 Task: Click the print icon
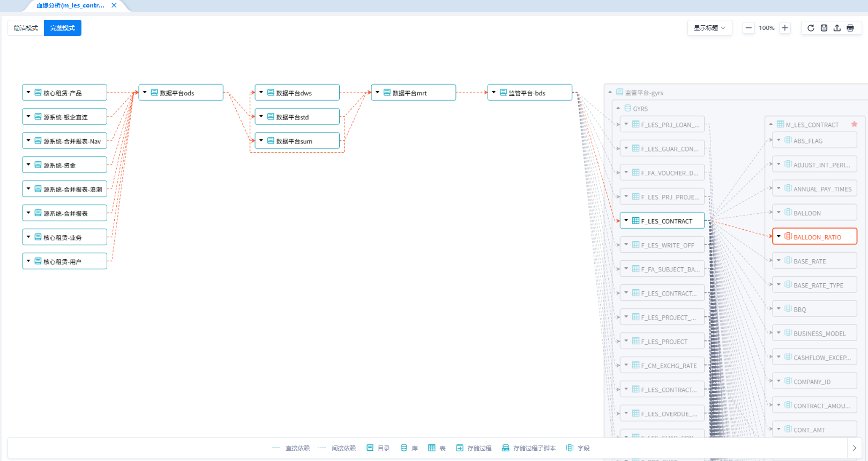(850, 28)
